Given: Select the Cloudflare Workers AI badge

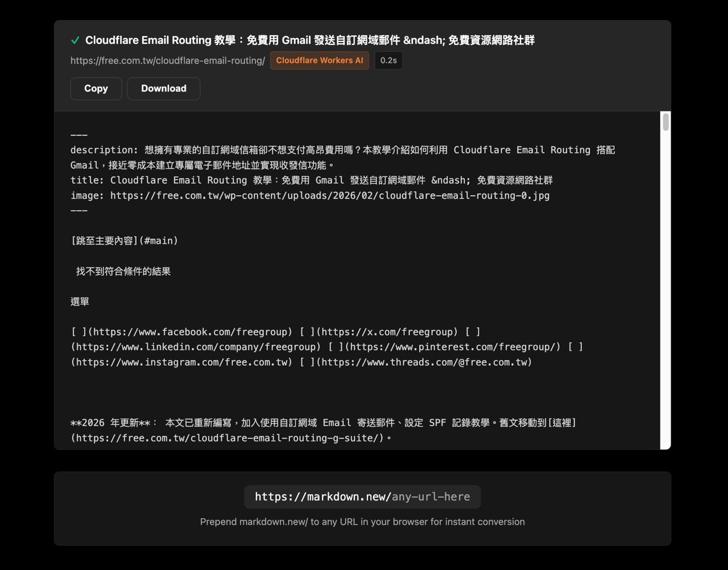Looking at the screenshot, I should [x=319, y=60].
